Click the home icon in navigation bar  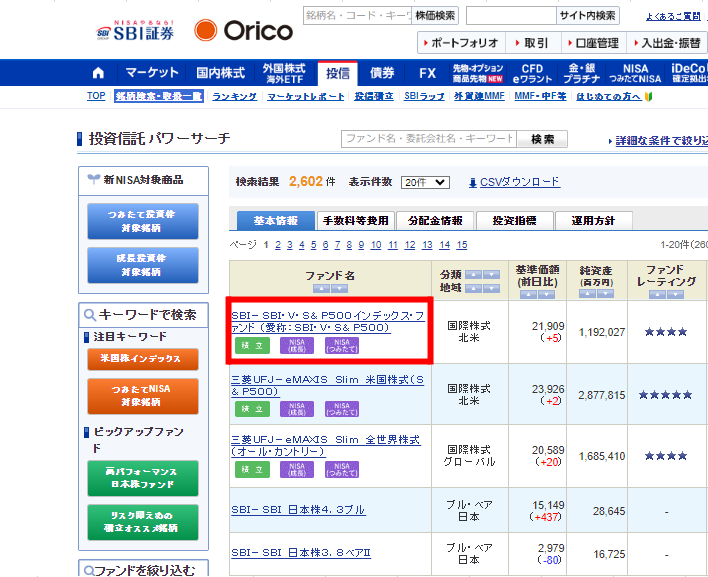[x=98, y=73]
